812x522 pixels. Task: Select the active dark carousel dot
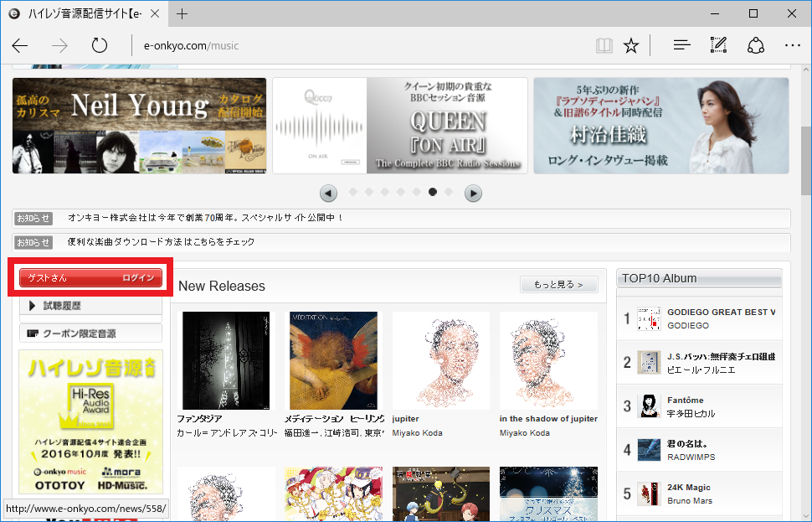433,192
